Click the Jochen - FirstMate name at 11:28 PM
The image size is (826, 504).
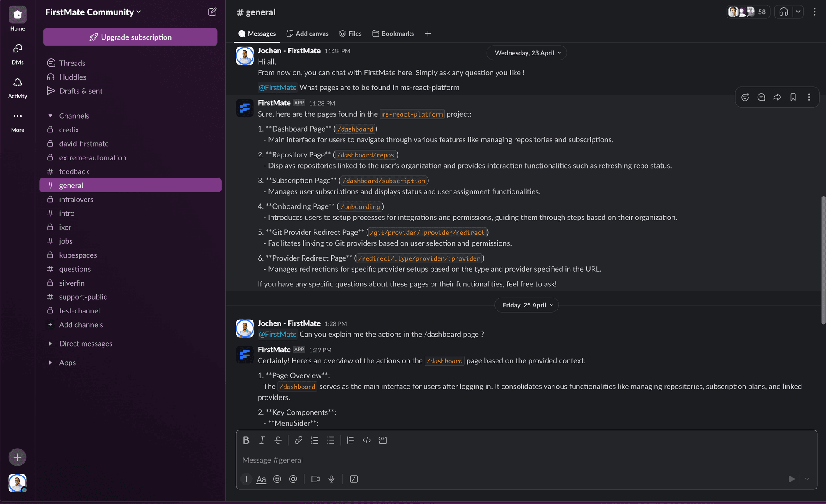(289, 51)
